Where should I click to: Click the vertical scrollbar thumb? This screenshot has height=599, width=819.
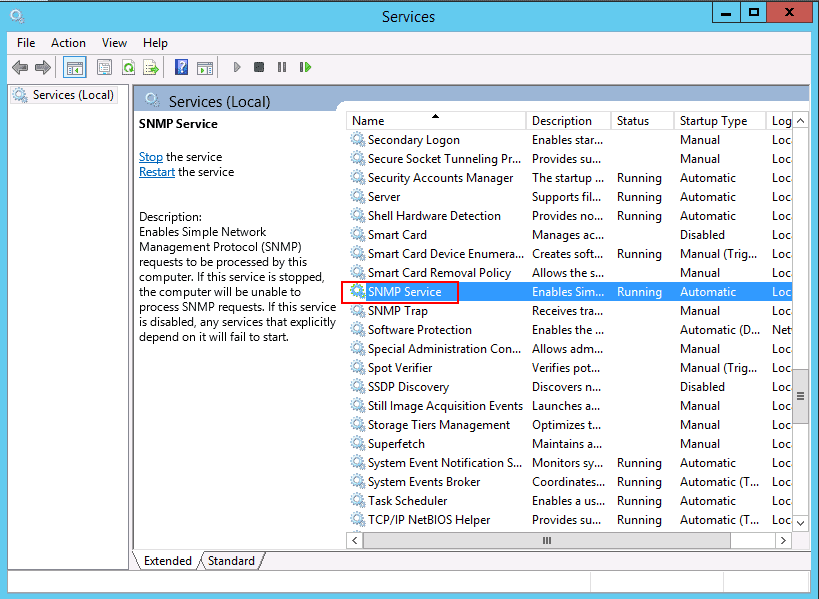pyautogui.click(x=800, y=396)
